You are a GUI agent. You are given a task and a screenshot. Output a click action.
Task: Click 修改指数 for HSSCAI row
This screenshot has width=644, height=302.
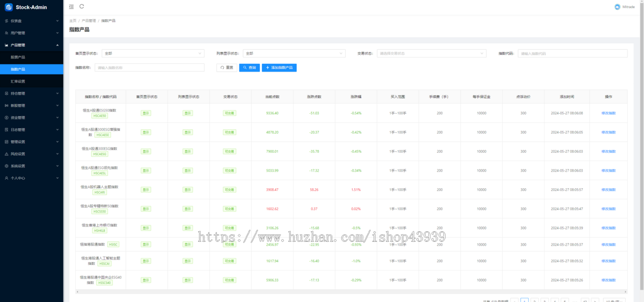(609, 261)
